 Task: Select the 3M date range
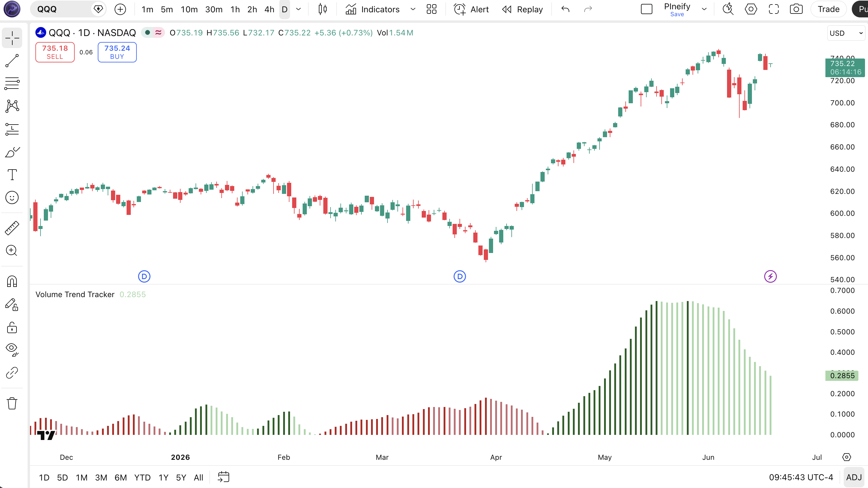tap(101, 477)
